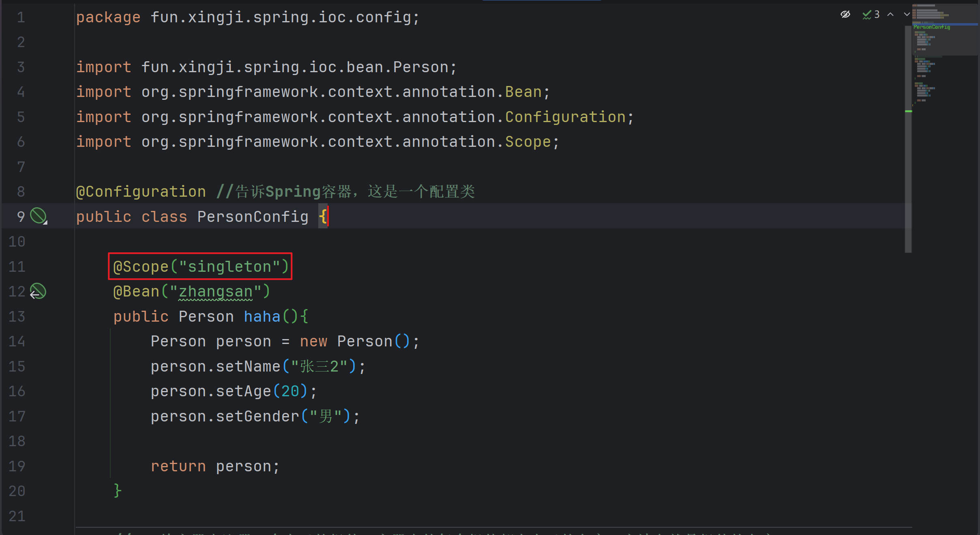Click the @Scope("singleton") annotation

pyautogui.click(x=200, y=266)
